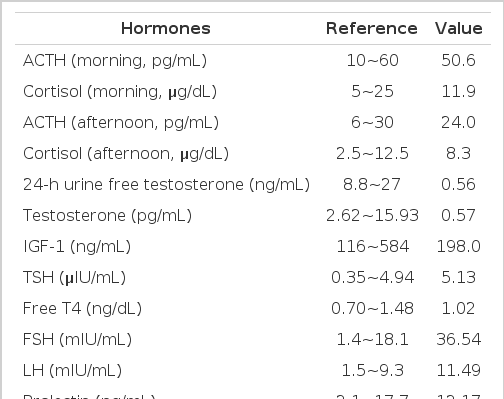
Task: Select the TSH (µIU/mL) row label
Action: coord(74,278)
